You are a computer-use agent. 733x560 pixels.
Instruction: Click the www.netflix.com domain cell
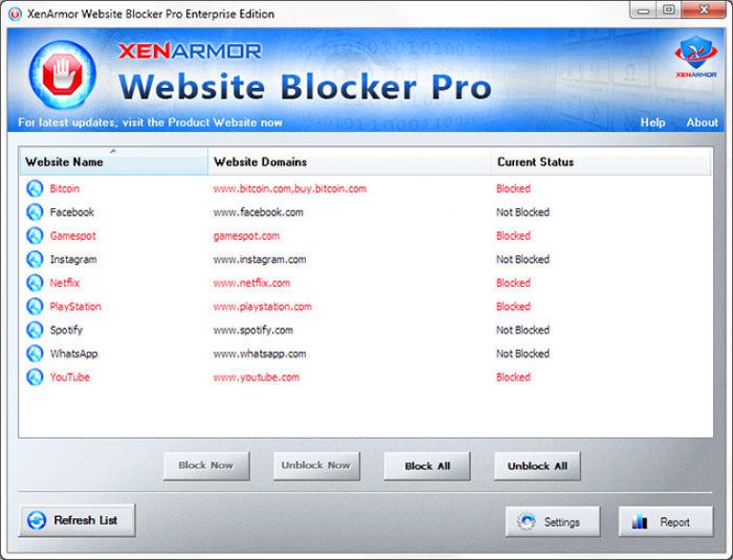[251, 283]
